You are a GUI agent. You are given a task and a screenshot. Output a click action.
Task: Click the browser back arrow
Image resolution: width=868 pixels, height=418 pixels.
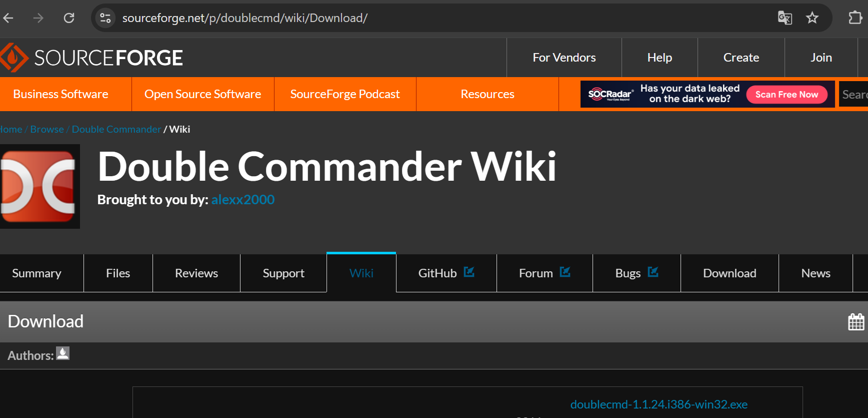coord(8,18)
